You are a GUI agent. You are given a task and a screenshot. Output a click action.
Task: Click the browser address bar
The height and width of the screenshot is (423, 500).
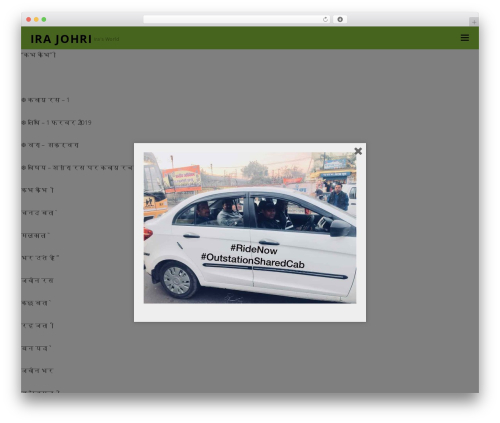237,19
